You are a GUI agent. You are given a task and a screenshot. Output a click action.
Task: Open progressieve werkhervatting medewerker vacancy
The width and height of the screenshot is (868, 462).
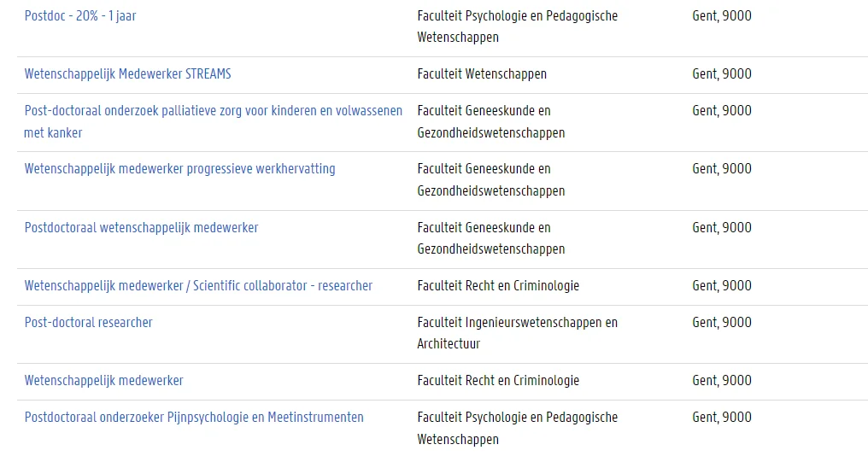point(180,169)
